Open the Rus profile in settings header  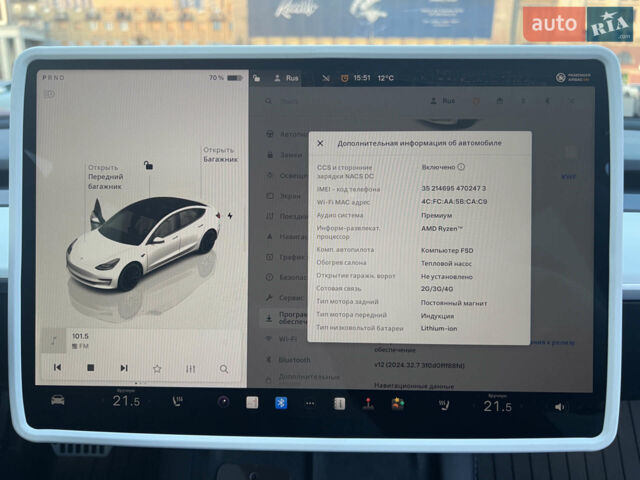point(443,101)
